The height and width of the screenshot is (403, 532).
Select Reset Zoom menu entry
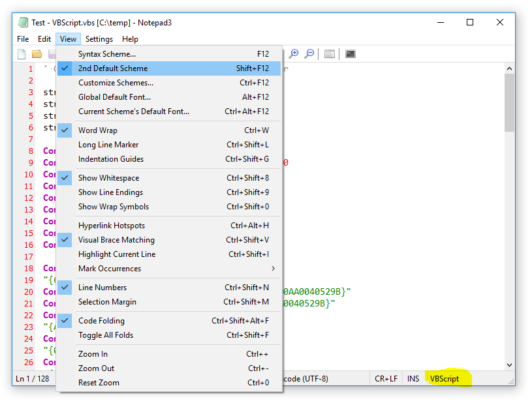pos(169,383)
